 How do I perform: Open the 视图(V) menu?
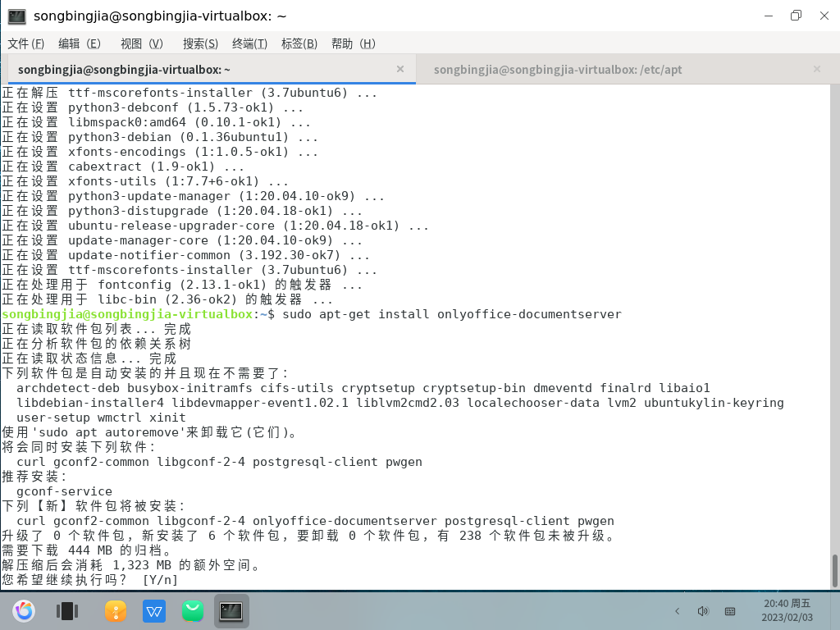pos(141,43)
